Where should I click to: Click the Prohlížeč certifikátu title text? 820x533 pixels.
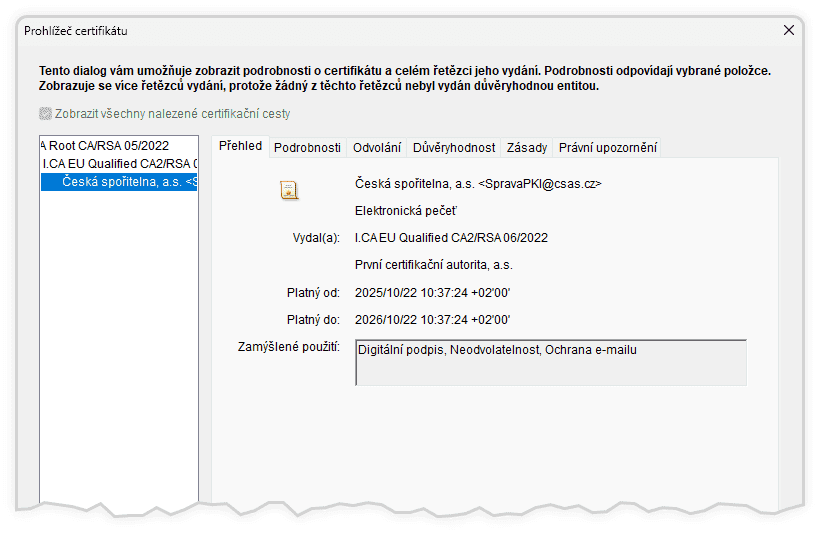[76, 31]
